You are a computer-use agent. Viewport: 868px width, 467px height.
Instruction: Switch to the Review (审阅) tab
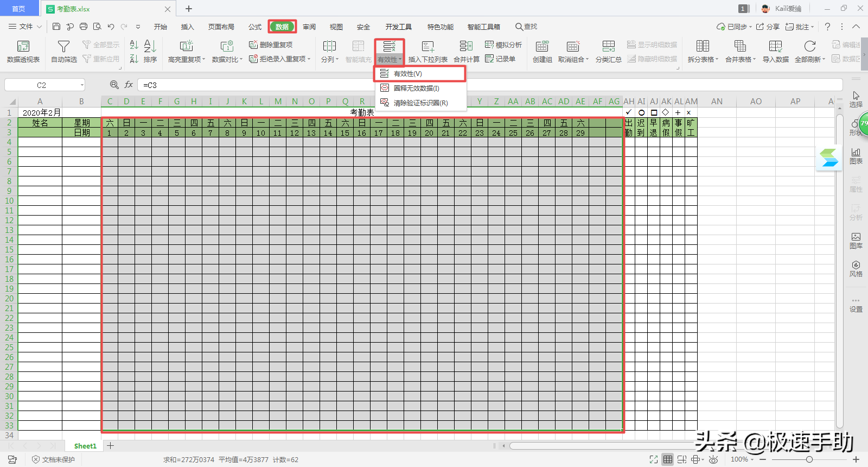[x=309, y=27]
